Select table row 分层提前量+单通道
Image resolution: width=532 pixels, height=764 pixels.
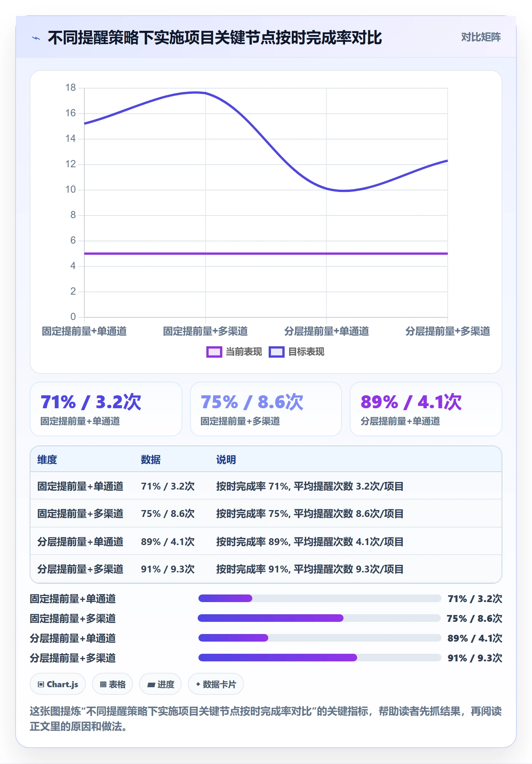point(266,541)
